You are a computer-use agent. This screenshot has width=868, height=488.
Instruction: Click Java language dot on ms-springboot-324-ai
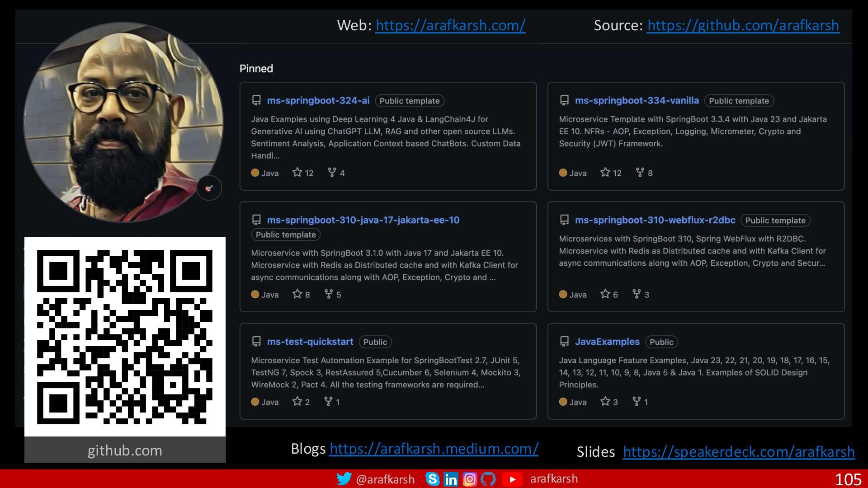(255, 173)
